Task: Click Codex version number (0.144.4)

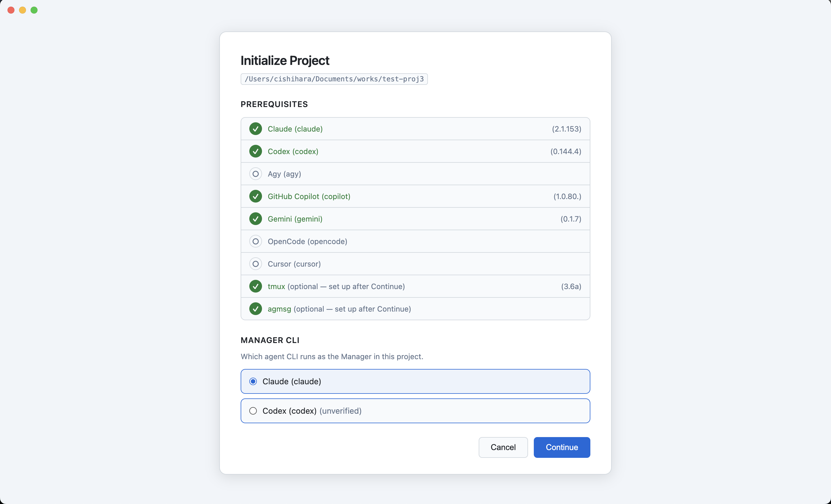Action: pos(566,151)
